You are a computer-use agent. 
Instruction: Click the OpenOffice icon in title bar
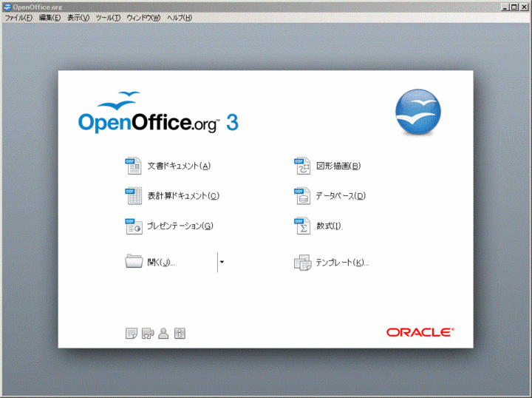click(x=7, y=7)
